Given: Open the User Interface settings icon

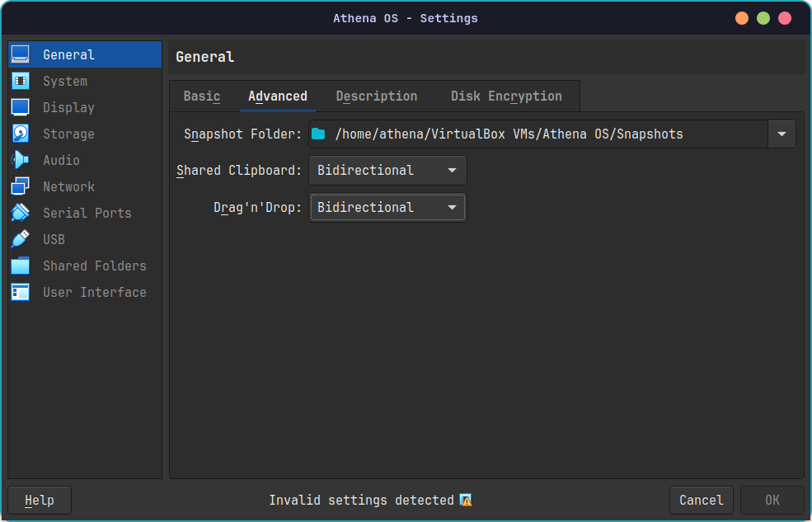Looking at the screenshot, I should [x=20, y=292].
